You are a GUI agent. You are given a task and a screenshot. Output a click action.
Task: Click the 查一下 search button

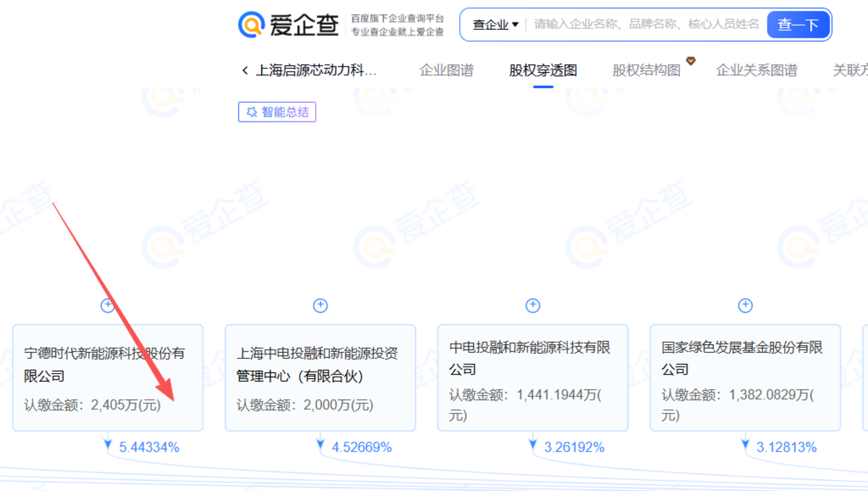pyautogui.click(x=798, y=25)
